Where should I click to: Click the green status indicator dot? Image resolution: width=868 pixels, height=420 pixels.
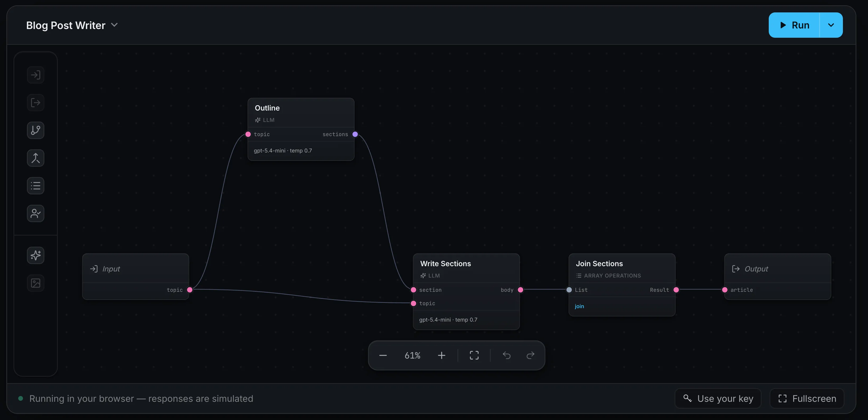pos(21,398)
